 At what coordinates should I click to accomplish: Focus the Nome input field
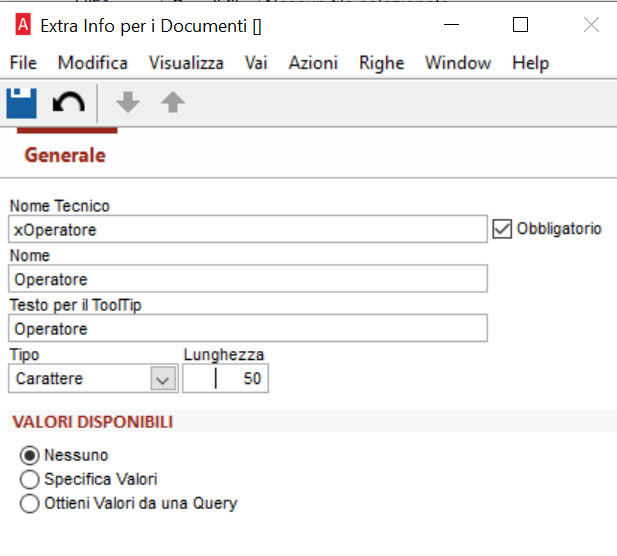click(x=248, y=279)
